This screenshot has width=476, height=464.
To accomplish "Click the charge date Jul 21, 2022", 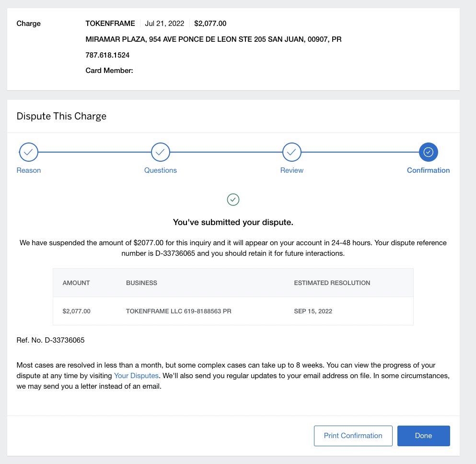I will point(164,24).
